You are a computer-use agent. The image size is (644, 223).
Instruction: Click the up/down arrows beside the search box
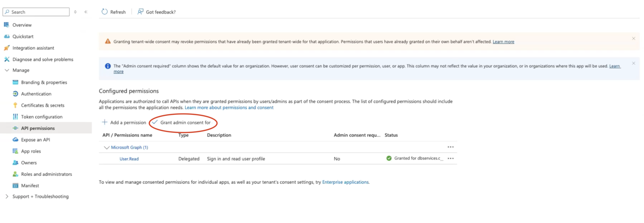(75, 12)
